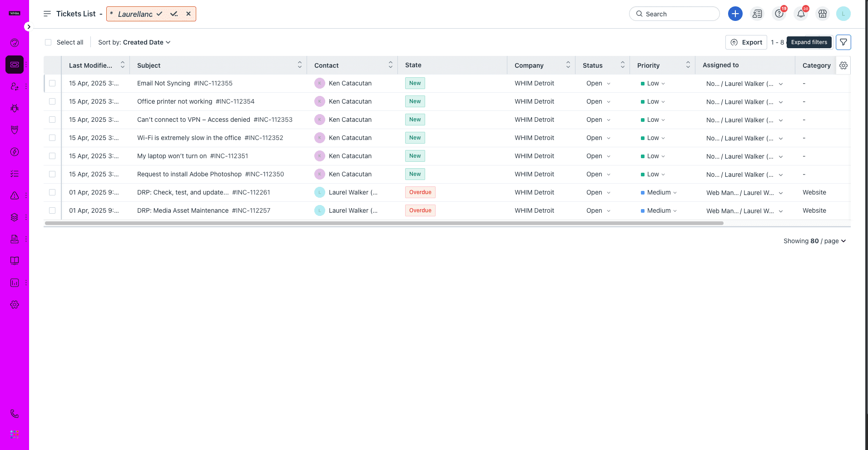Open Priority dropdown for Office printer ticket

pos(653,101)
